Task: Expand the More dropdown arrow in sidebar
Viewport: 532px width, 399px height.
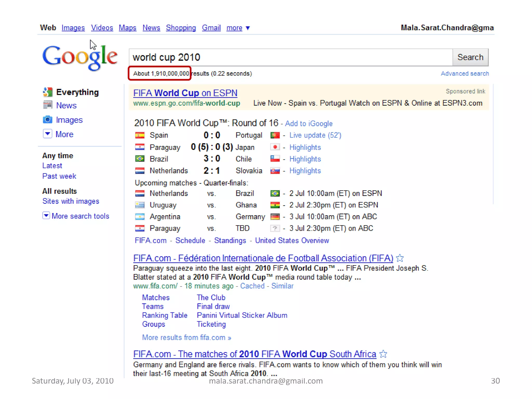Action: click(48, 134)
